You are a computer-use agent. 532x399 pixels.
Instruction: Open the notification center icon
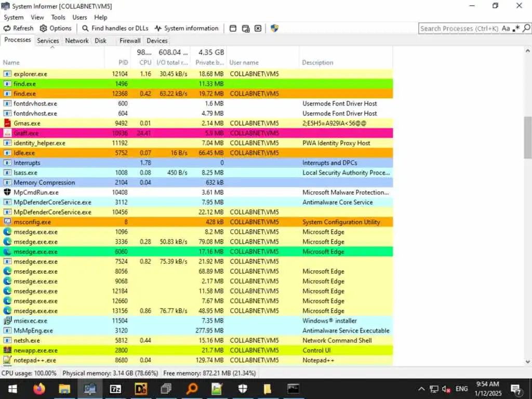[516, 390]
